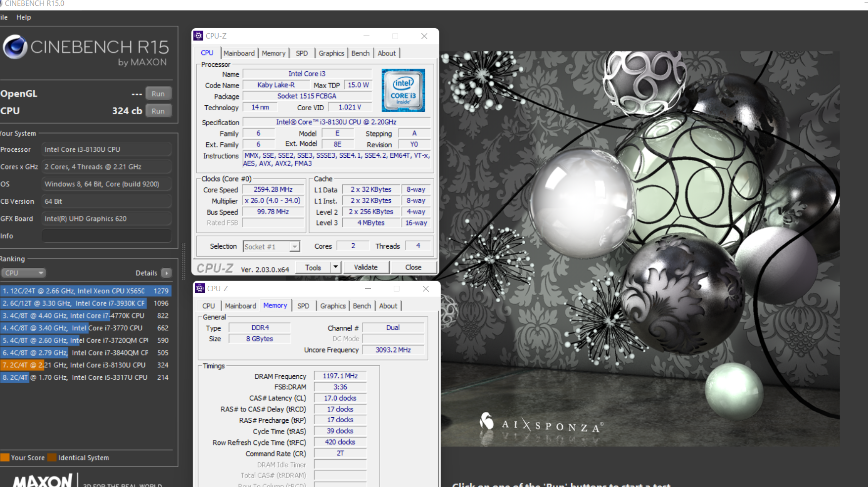Viewport: 868px width, 487px height.
Task: Open the About tab in lower CPU-Z window
Action: point(388,306)
